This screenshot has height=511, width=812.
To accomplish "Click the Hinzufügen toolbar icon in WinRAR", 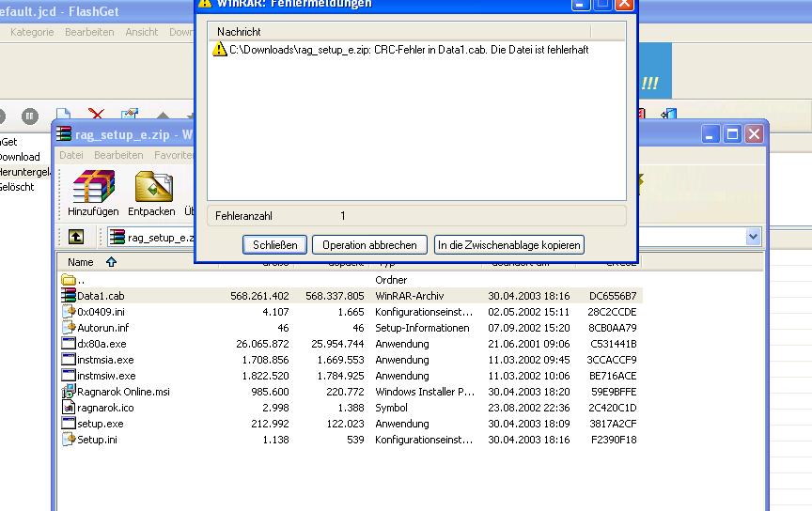I will tap(93, 194).
